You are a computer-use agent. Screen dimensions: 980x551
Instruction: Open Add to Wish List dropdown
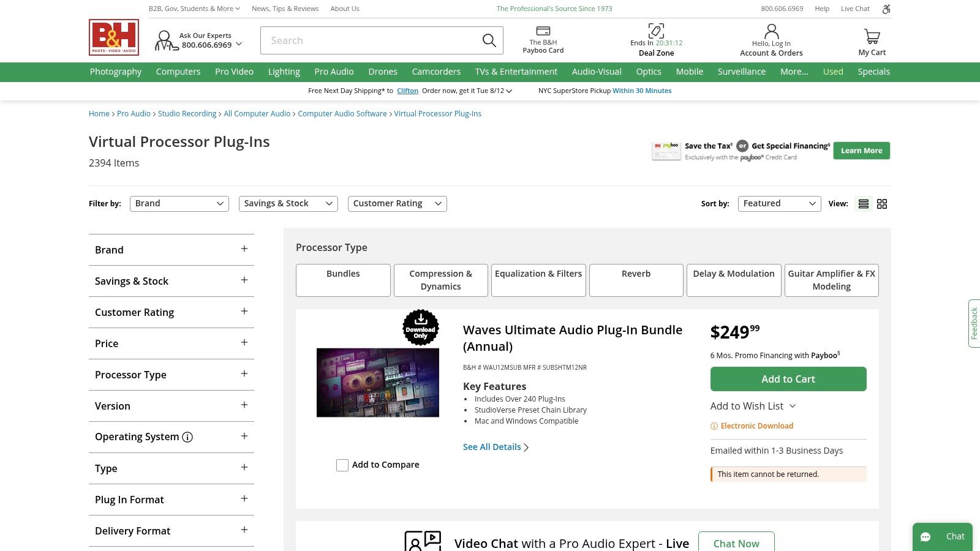[753, 406]
